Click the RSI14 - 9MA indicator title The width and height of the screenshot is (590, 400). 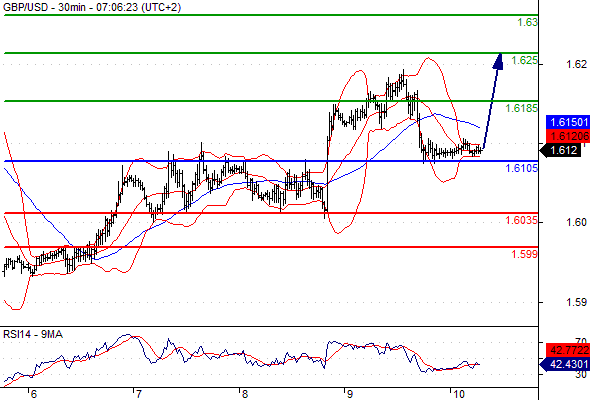pos(33,334)
